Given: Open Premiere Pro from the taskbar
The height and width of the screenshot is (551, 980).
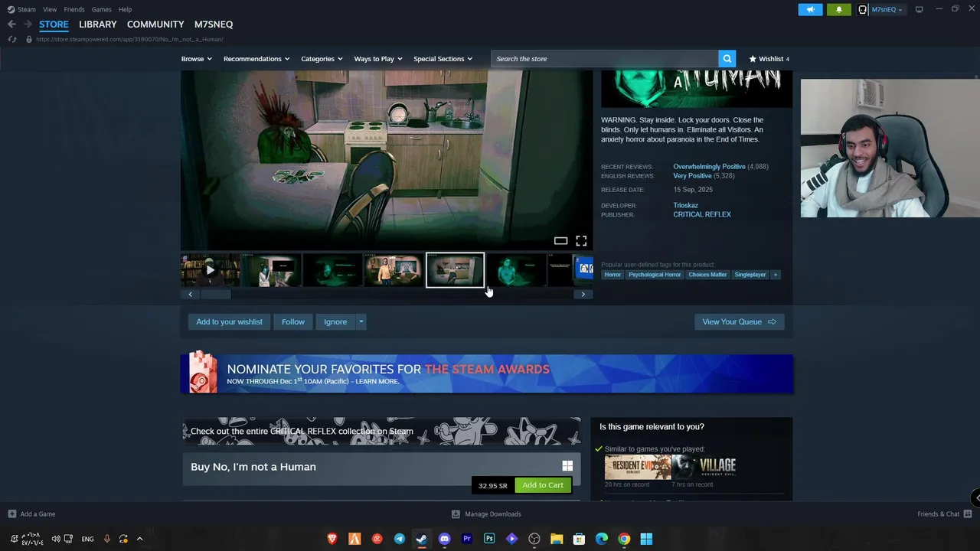Looking at the screenshot, I should [x=467, y=539].
